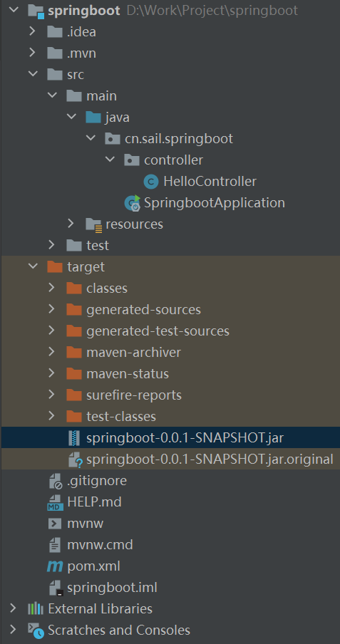Select SpringbootApplication in the tree
Screen dimensions: 340x644
(x=215, y=202)
